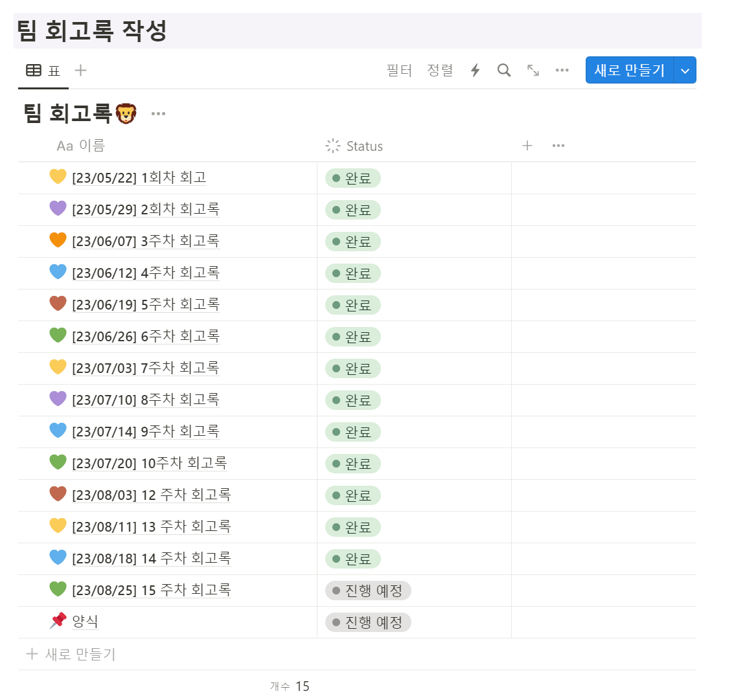Screen dimensions: 747x700
Task: Add a new property with the plus icon
Action: pyautogui.click(x=527, y=146)
